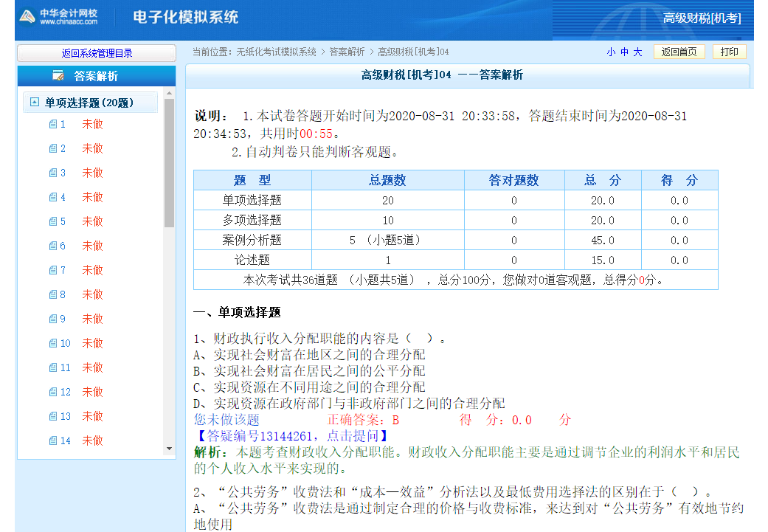Click the sidebar scrollbar thumb

point(170,163)
